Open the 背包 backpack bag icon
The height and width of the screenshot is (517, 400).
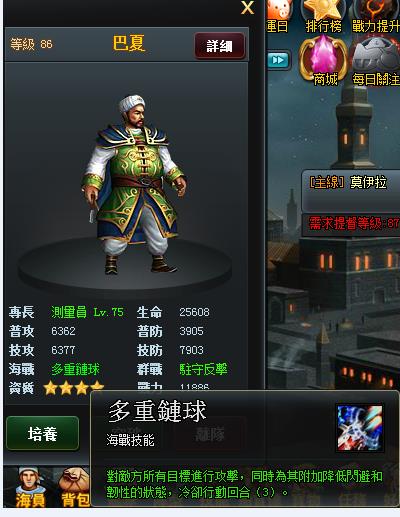(x=74, y=487)
